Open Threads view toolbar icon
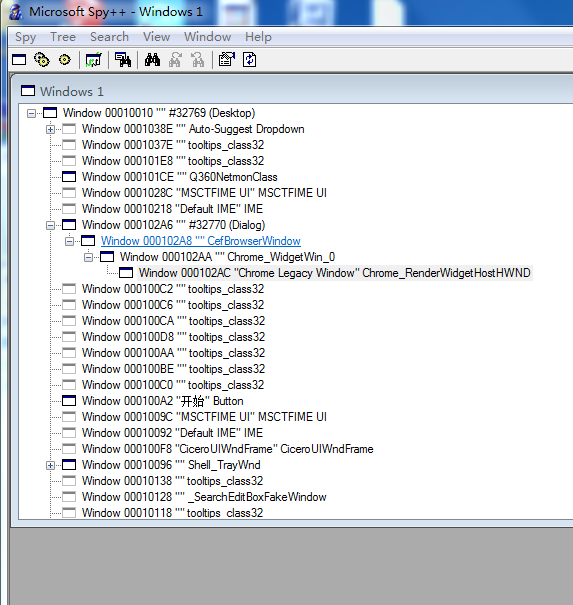Image resolution: width=573 pixels, height=605 pixels. 64,60
